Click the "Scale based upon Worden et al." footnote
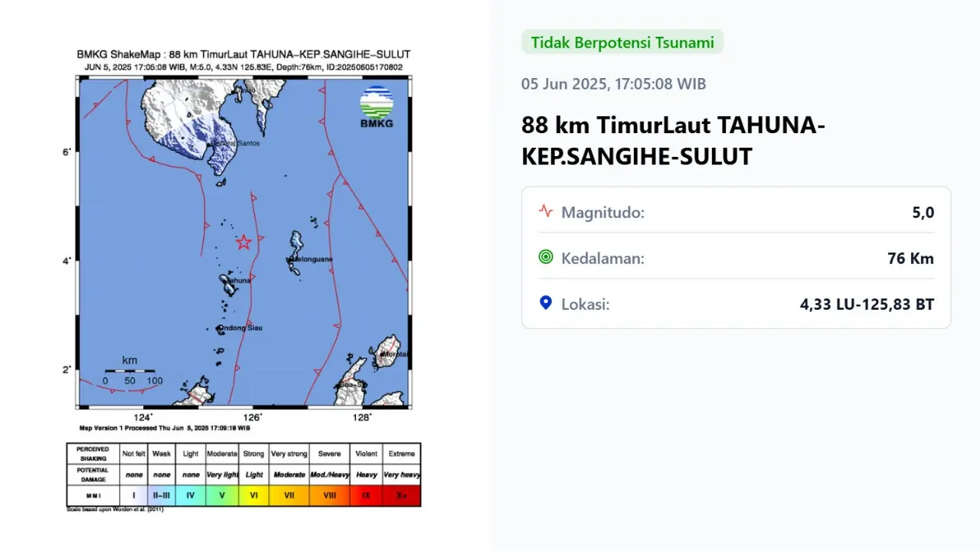This screenshot has width=980, height=551. click(x=115, y=509)
